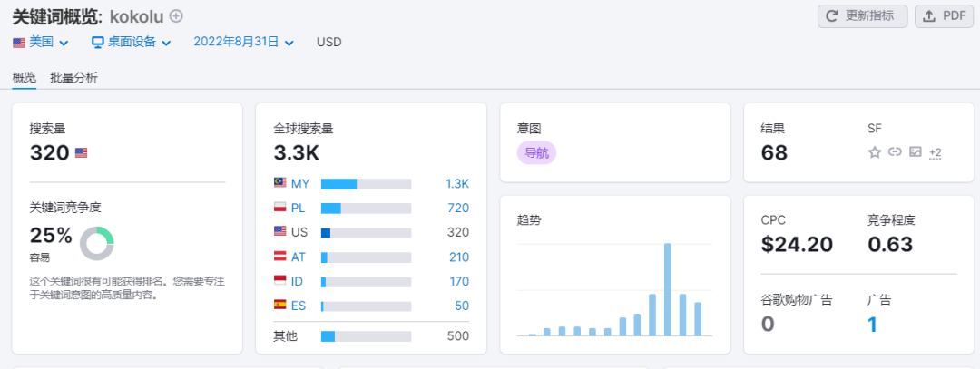Click the keyword difficulty donut chart
This screenshot has width=980, height=369.
coord(96,243)
